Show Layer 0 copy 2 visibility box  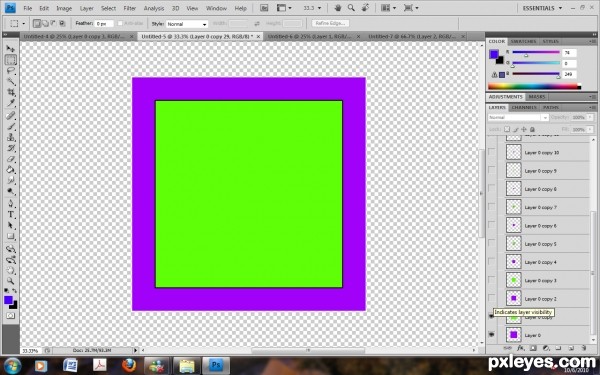coord(492,298)
